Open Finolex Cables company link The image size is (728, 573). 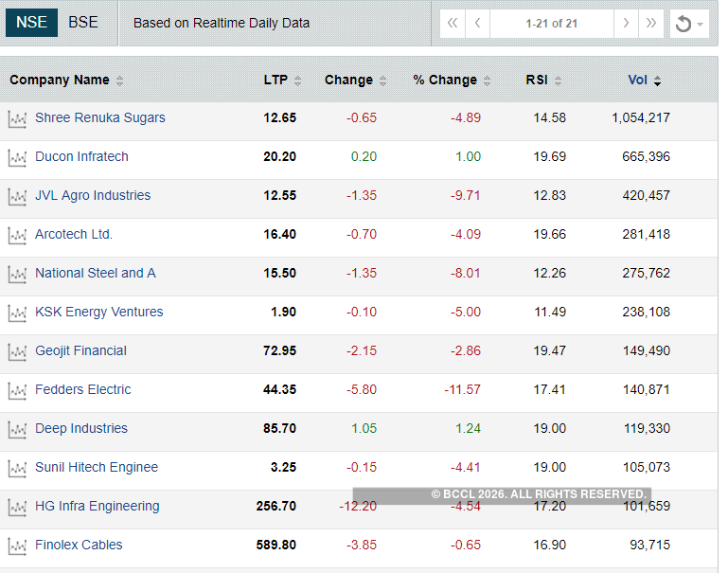(79, 545)
